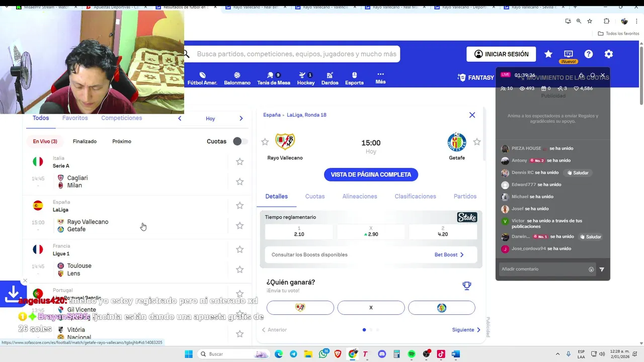The height and width of the screenshot is (362, 644).
Task: Favorite the Cagliari vs Milan match
Action: [240, 182]
